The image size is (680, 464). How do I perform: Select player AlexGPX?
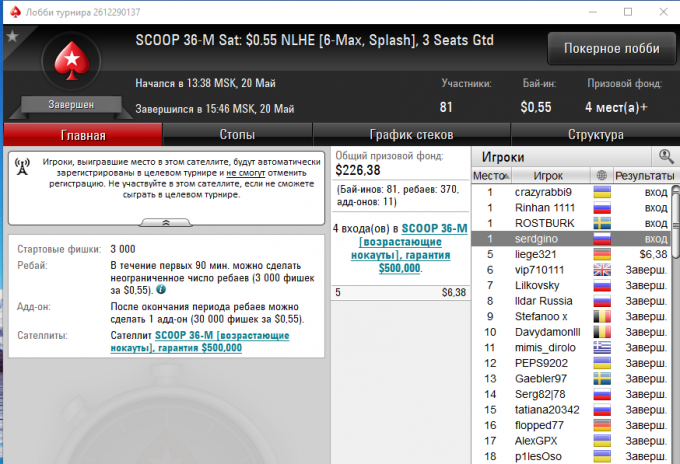[x=571, y=441]
